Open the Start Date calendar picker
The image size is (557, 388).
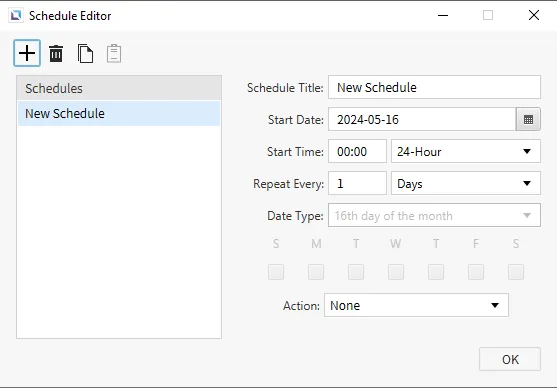tap(528, 119)
